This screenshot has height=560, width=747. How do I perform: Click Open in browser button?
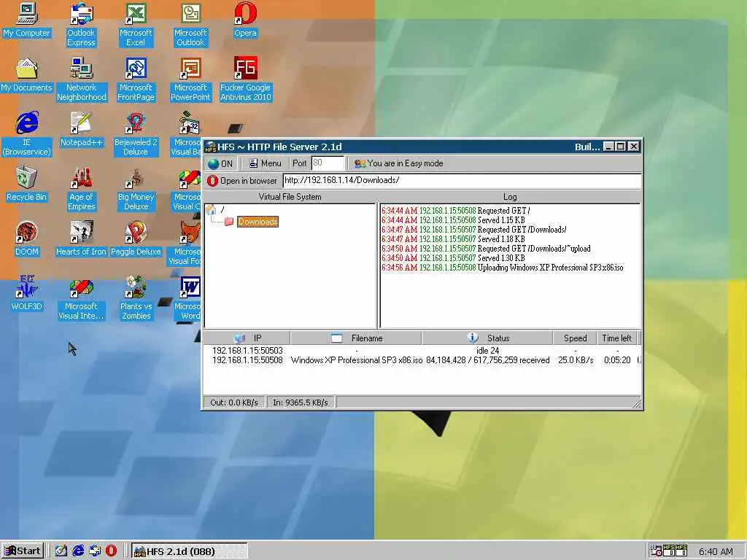242,181
